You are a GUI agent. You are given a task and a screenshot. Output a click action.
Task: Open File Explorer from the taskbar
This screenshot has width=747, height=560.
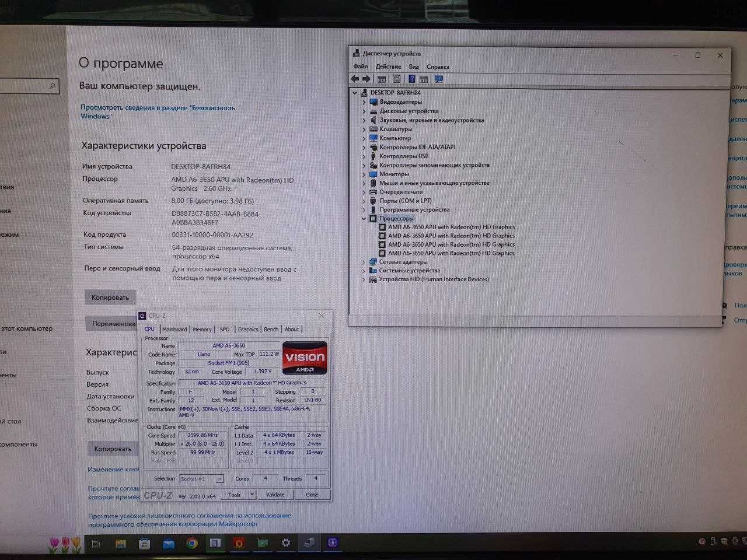point(121,543)
